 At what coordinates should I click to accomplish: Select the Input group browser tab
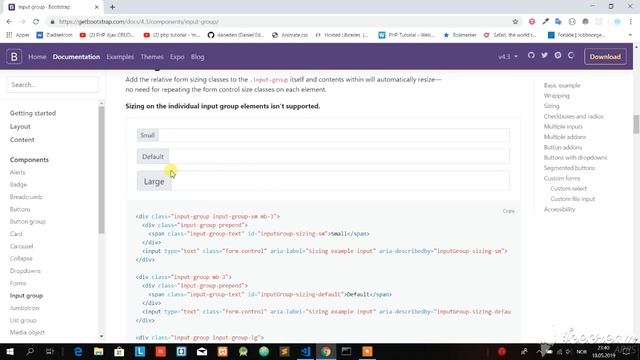(53, 7)
